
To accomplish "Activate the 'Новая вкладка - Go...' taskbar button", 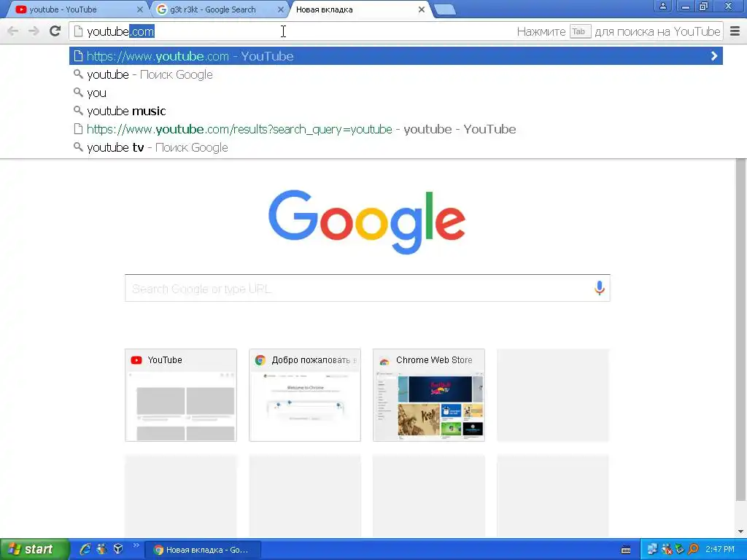I will (203, 550).
